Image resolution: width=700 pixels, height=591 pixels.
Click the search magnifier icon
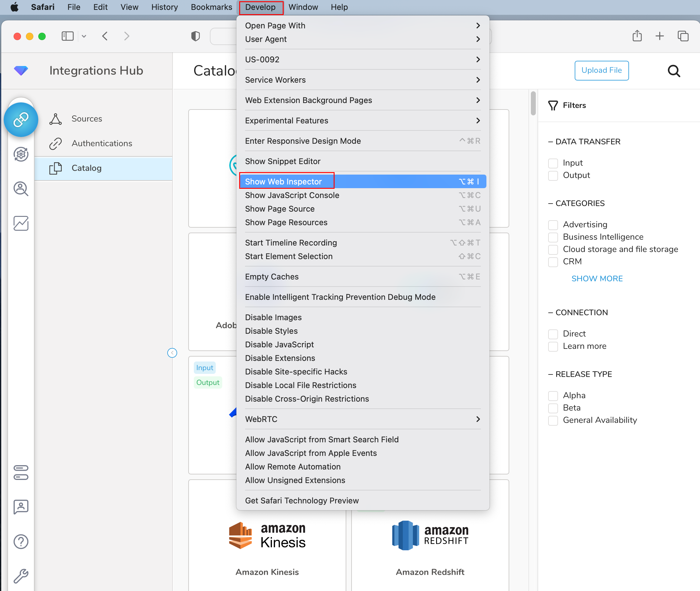tap(673, 71)
